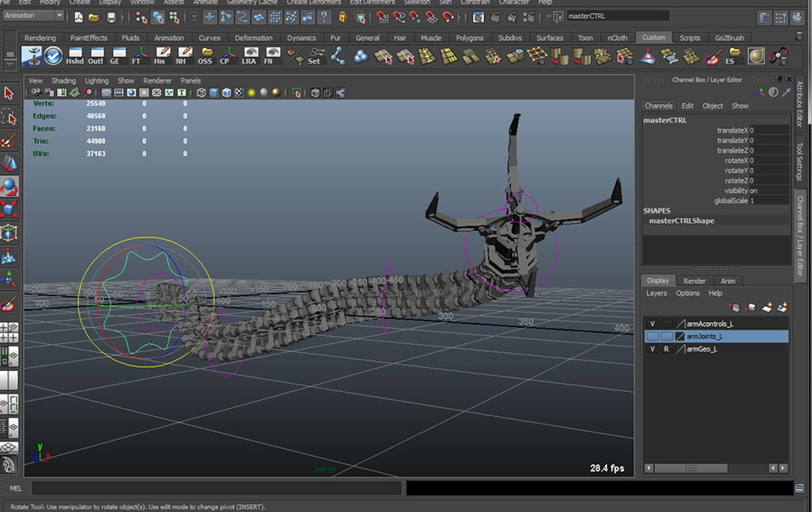The height and width of the screenshot is (512, 812).
Task: Click the globalScale channel label
Action: pos(731,201)
